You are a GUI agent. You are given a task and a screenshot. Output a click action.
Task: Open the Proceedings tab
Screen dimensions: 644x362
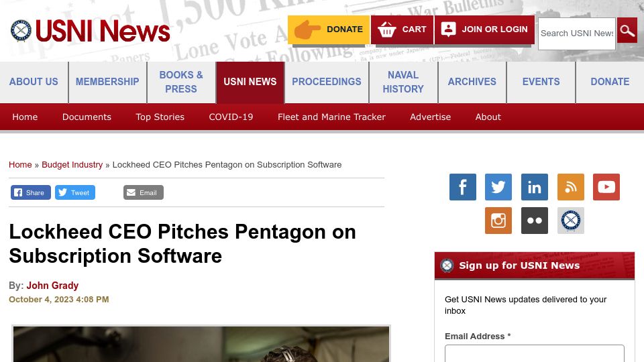327,82
